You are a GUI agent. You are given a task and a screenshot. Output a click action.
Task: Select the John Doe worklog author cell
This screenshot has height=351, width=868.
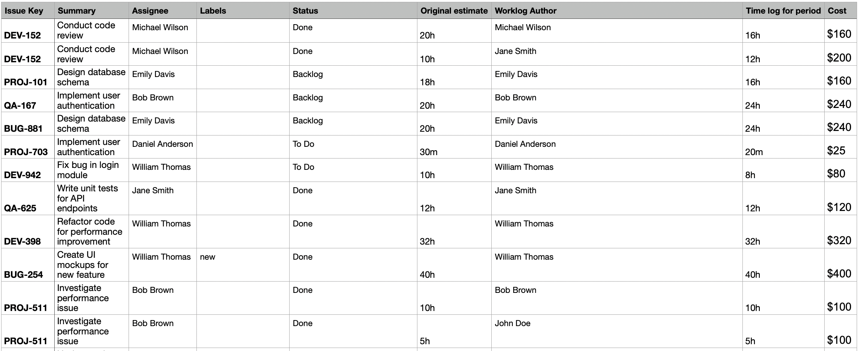(x=512, y=323)
